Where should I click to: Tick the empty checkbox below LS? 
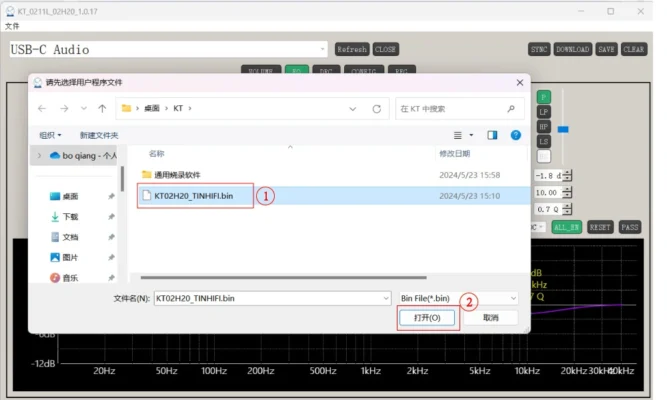tap(544, 156)
